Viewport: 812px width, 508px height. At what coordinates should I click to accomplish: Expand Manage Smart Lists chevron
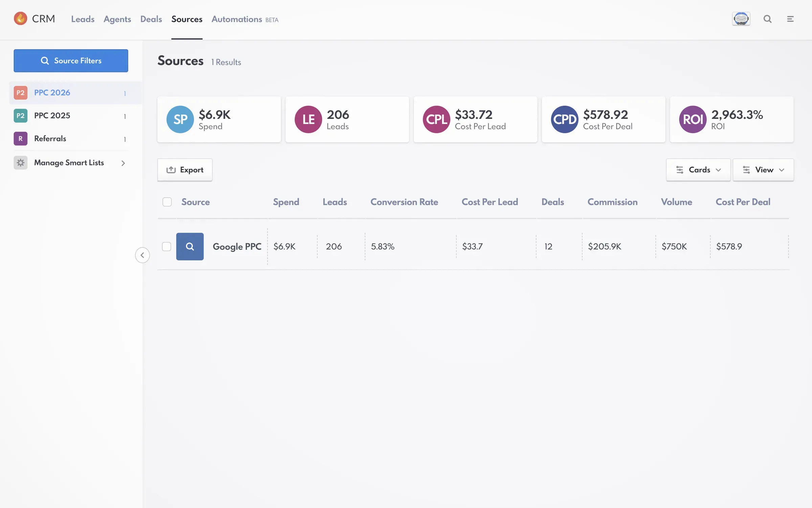pos(123,163)
